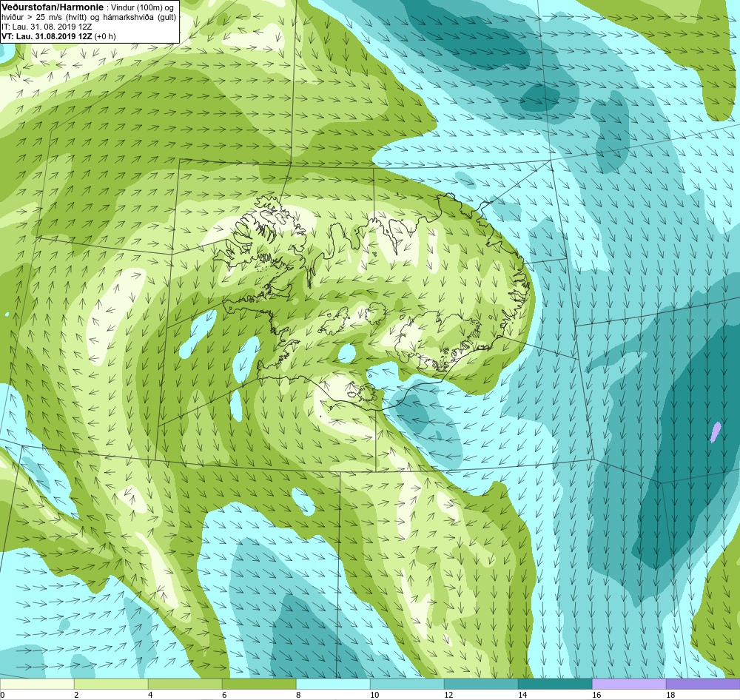Image resolution: width=740 pixels, height=700 pixels.
Task: Click the light green 2–4 m/s legend swatch
Action: (x=111, y=684)
